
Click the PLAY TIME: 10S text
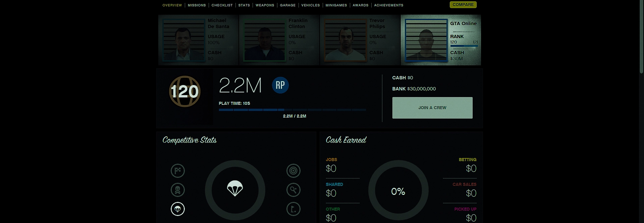[x=234, y=103]
